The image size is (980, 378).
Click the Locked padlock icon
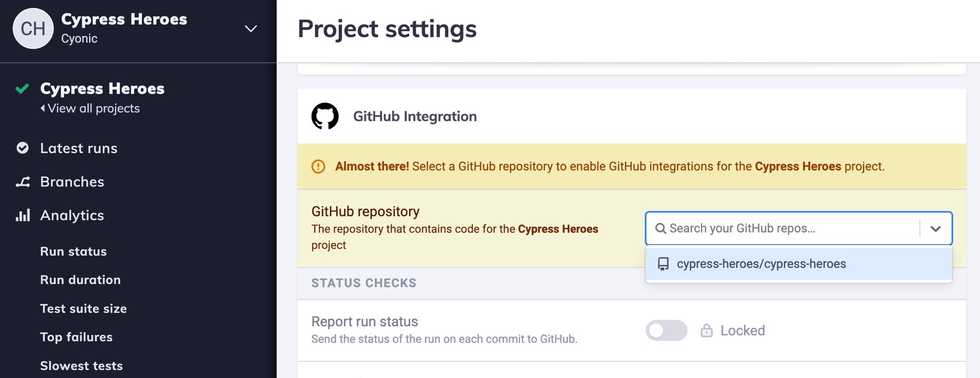click(706, 331)
